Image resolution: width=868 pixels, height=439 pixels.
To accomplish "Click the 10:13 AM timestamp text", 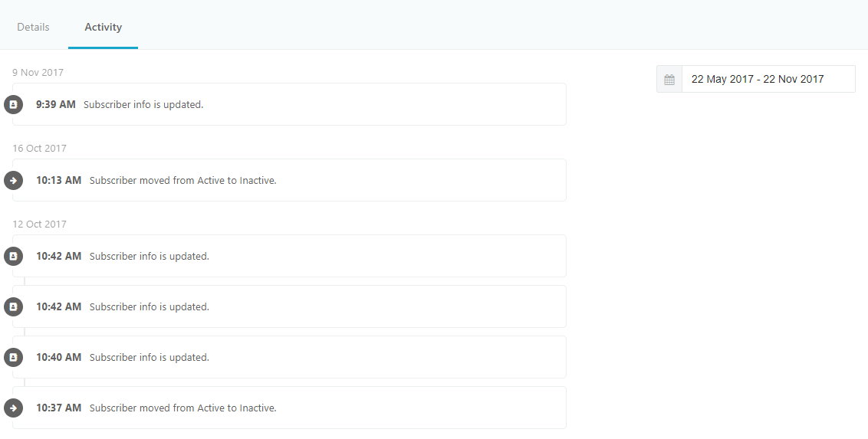I will pos(59,180).
